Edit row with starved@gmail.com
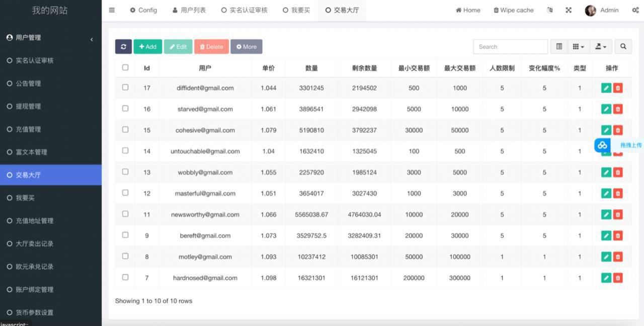Image resolution: width=644 pixels, height=326 pixels. (606, 109)
